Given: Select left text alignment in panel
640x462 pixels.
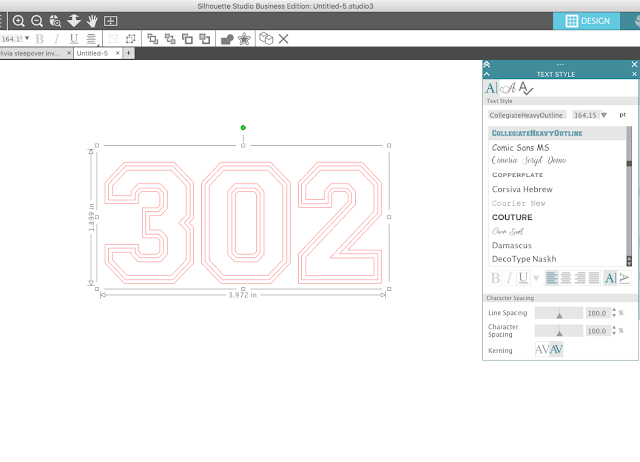Looking at the screenshot, I should pyautogui.click(x=552, y=278).
